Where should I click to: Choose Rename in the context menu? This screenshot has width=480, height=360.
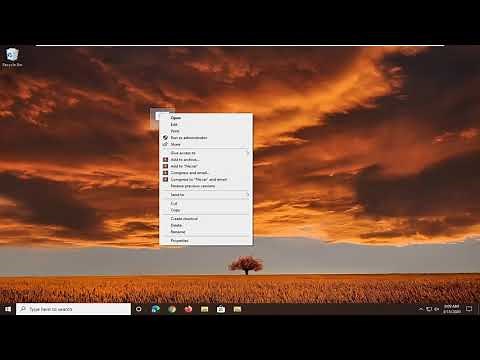tap(206, 232)
